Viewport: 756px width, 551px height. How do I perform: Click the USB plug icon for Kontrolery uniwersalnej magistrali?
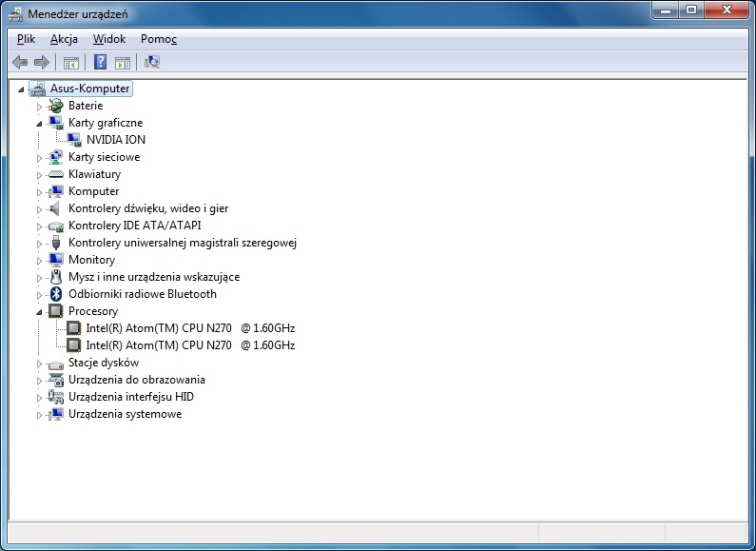tap(56, 243)
